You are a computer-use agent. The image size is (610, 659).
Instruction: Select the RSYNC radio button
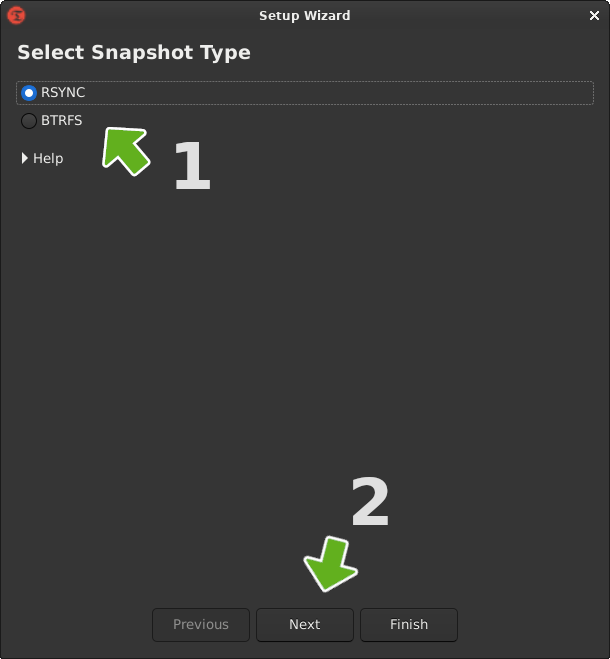pyautogui.click(x=29, y=93)
